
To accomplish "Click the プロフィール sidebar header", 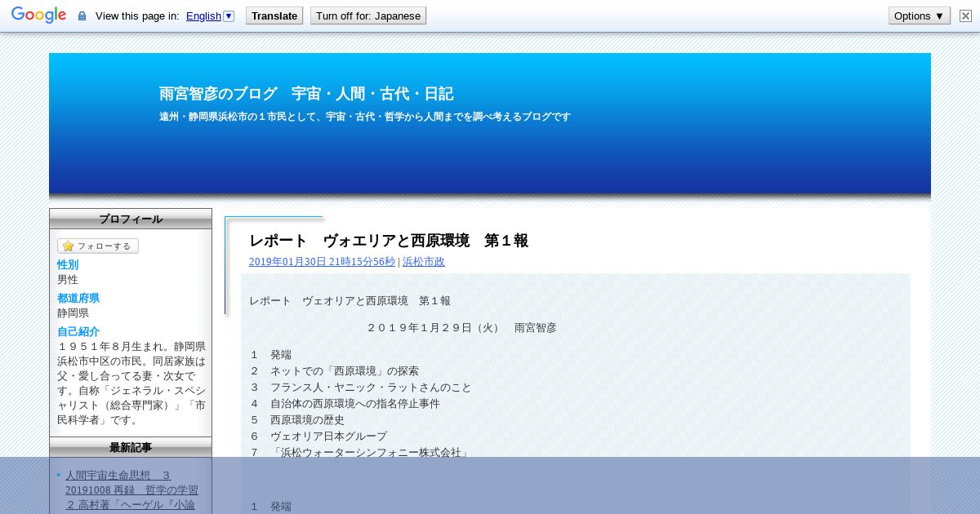I will (131, 219).
